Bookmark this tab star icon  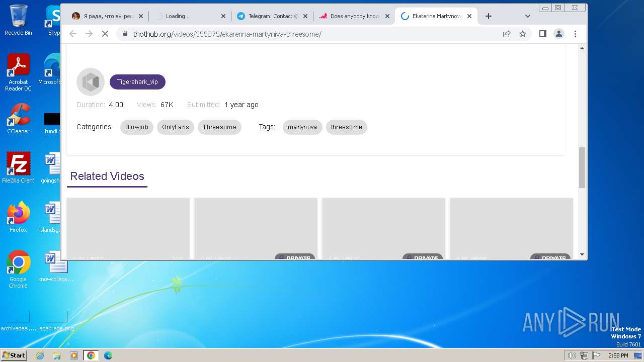pyautogui.click(x=523, y=34)
